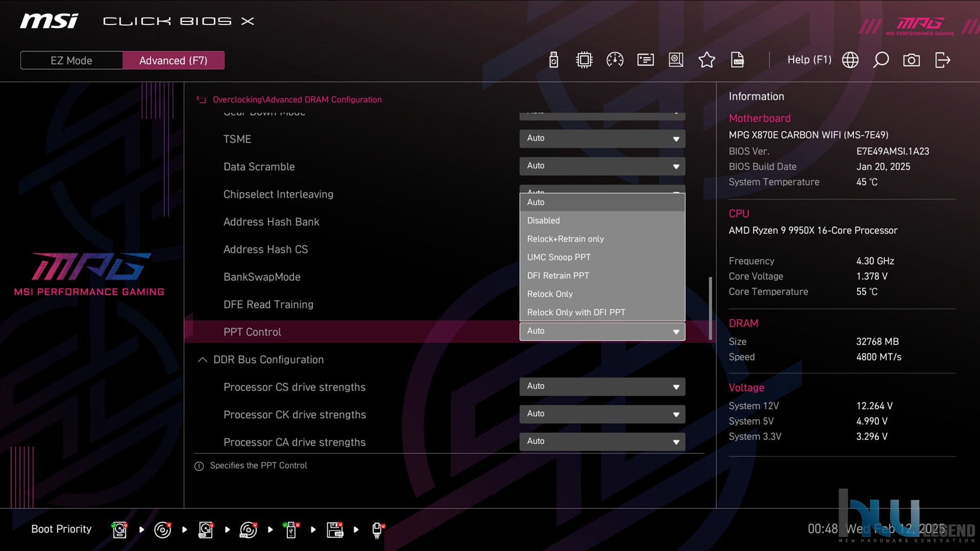The height and width of the screenshot is (551, 980).
Task: Open Help (F1)
Action: [x=809, y=60]
